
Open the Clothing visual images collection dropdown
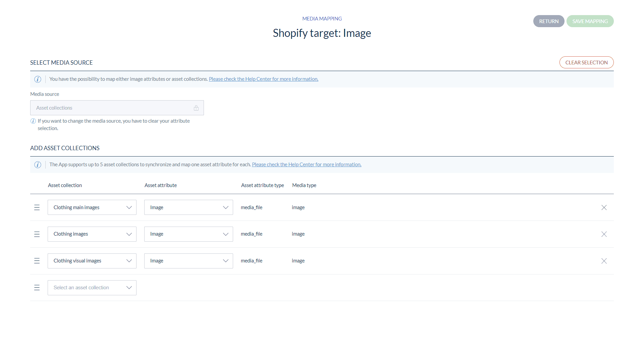click(x=92, y=261)
